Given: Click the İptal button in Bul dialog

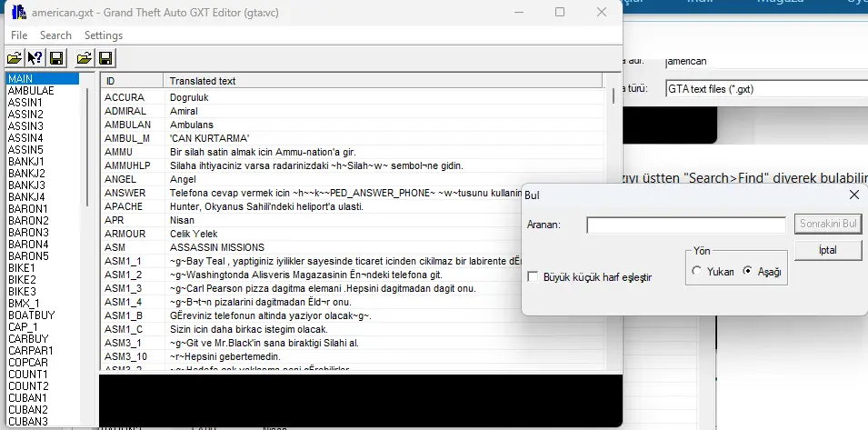Looking at the screenshot, I should [828, 250].
